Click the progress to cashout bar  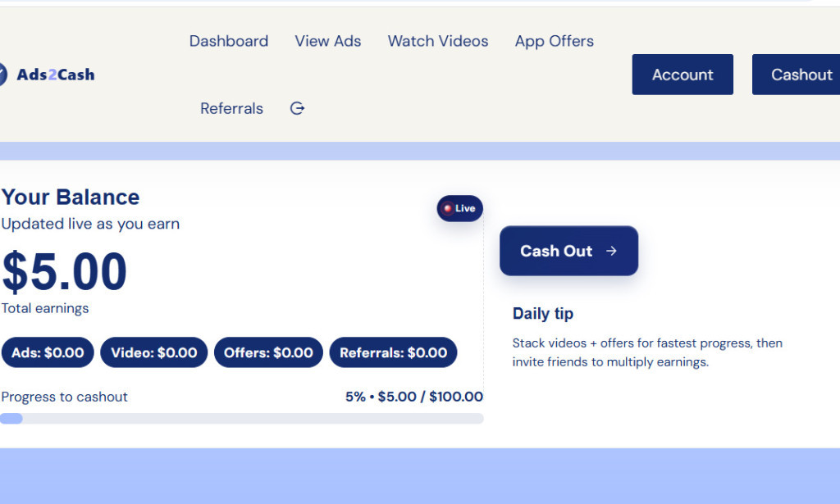242,418
